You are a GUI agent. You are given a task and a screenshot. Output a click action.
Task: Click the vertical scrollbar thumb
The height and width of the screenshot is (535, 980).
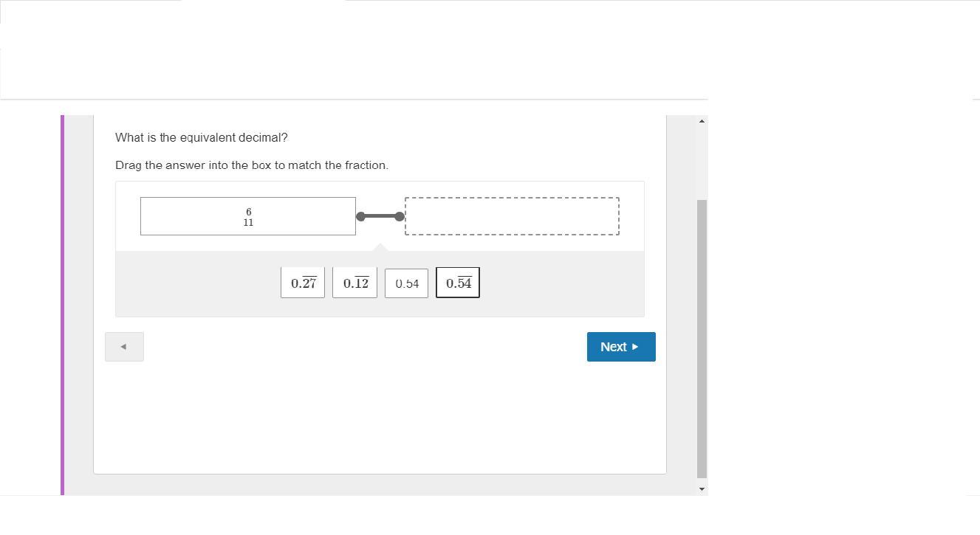click(x=702, y=339)
